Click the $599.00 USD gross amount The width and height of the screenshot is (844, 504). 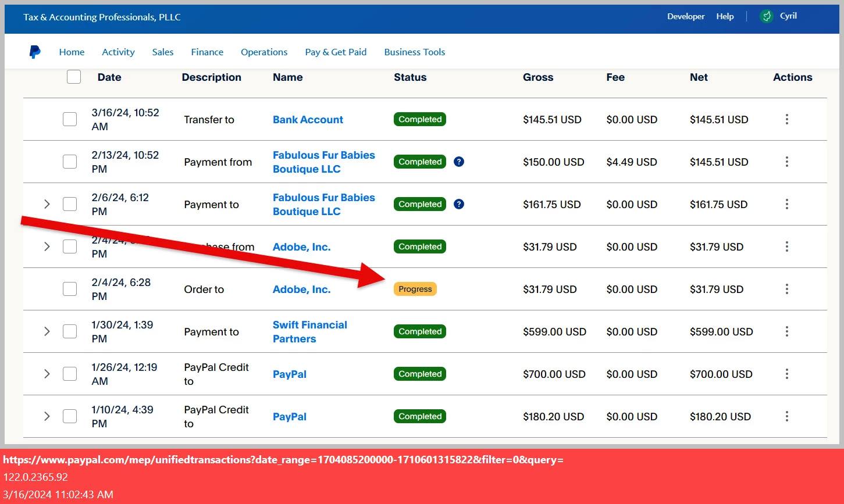click(554, 331)
